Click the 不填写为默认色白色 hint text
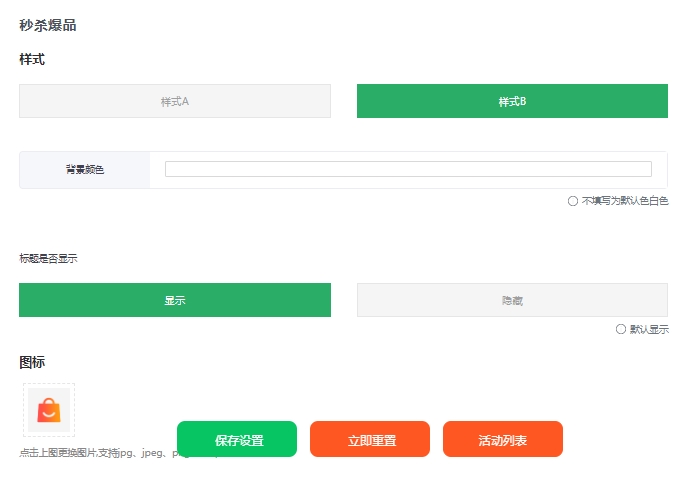690x495 pixels. (625, 201)
